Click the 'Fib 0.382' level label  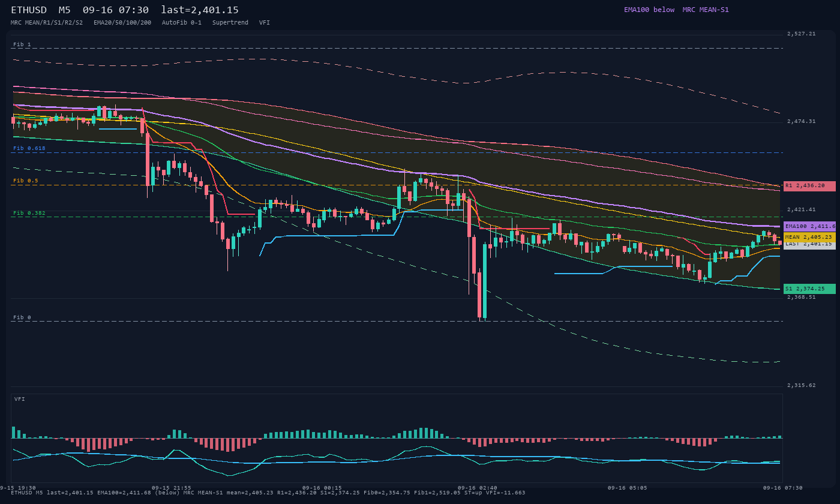[29, 213]
